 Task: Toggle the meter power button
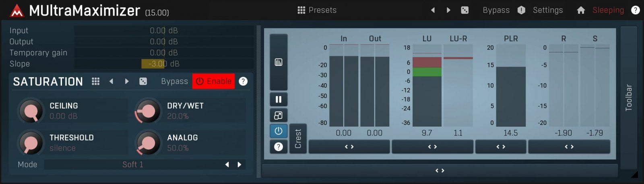279,131
